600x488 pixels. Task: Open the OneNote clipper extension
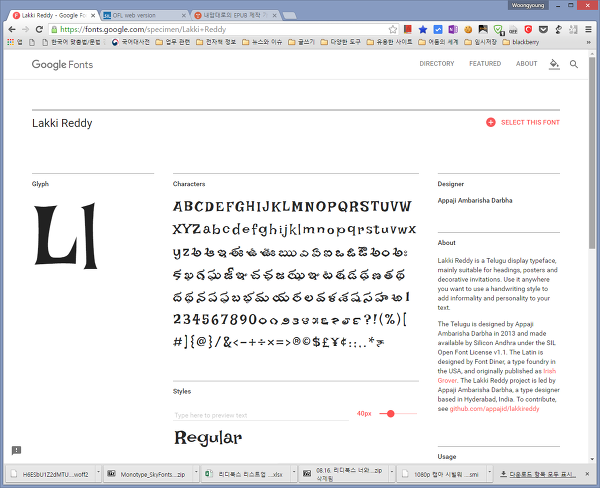(453, 29)
